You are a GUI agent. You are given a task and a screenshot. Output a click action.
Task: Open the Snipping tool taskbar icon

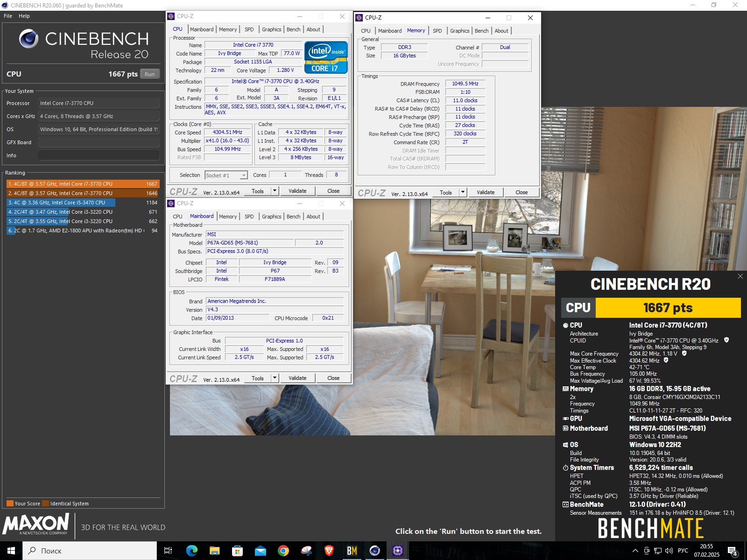click(306, 551)
